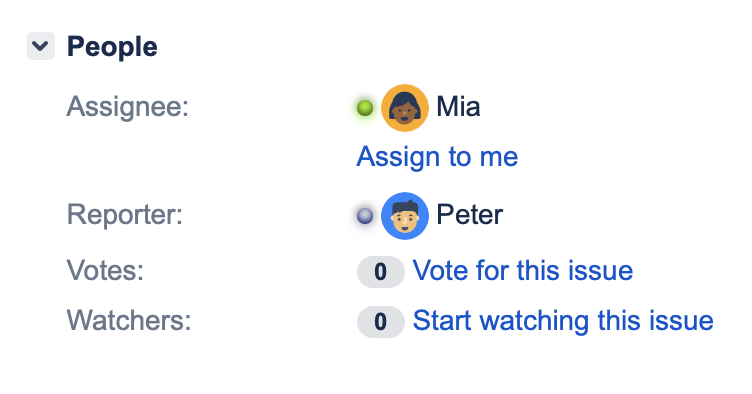752x394 pixels.
Task: Click Mia's green online status dot
Action: (x=365, y=107)
